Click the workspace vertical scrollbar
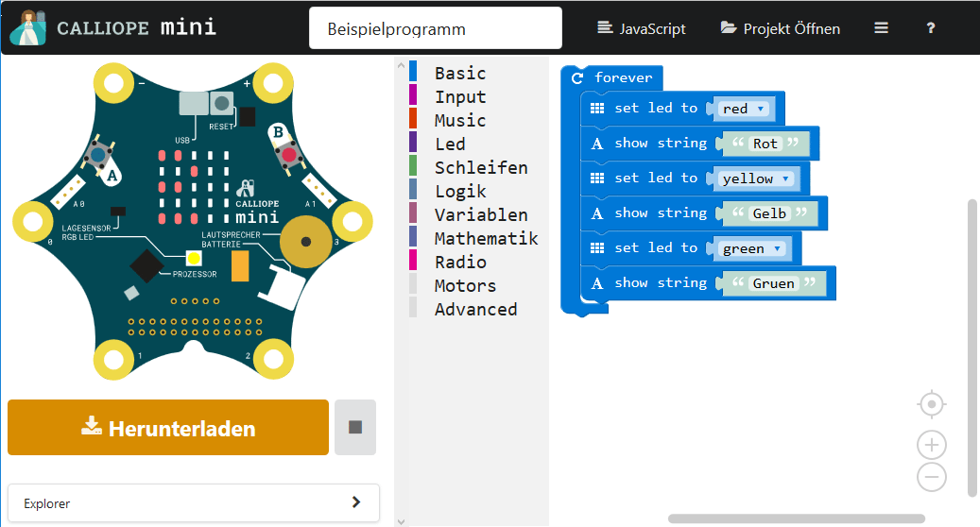Image resolution: width=980 pixels, height=527 pixels. pyautogui.click(x=971, y=348)
